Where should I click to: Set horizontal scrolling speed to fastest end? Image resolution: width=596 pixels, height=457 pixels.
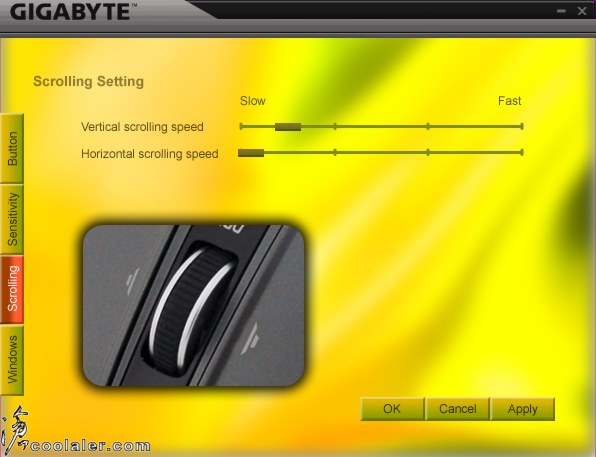pos(522,152)
